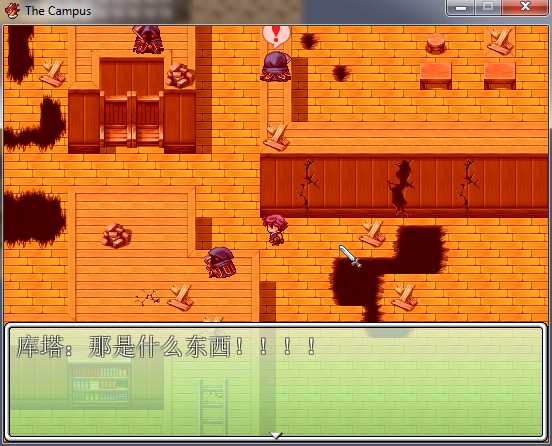Click the disabled maximize button
The height and width of the screenshot is (446, 552).
[488, 7]
